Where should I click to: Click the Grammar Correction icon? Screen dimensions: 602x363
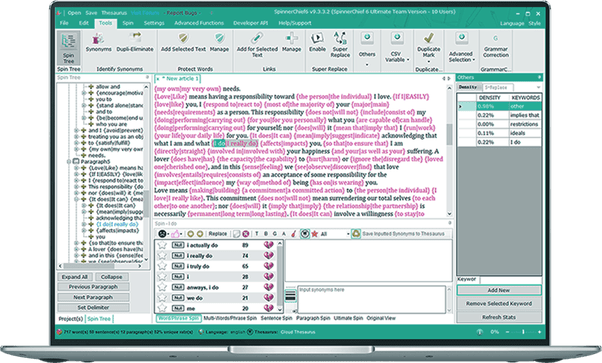[496, 45]
